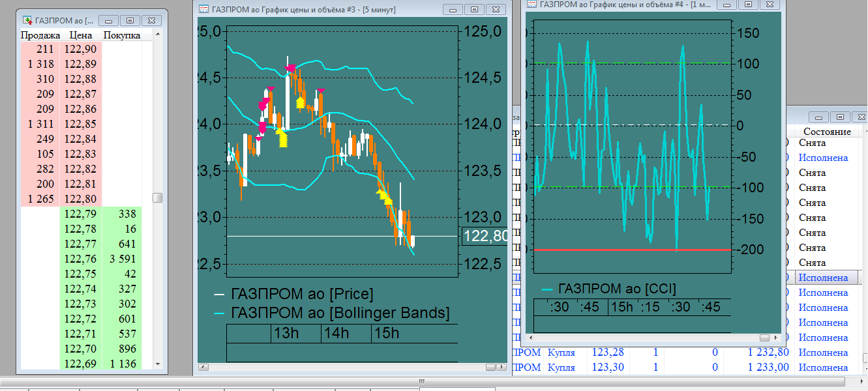The height and width of the screenshot is (391, 868).
Task: Click the Состояние column header in the orders table
Action: 827,132
